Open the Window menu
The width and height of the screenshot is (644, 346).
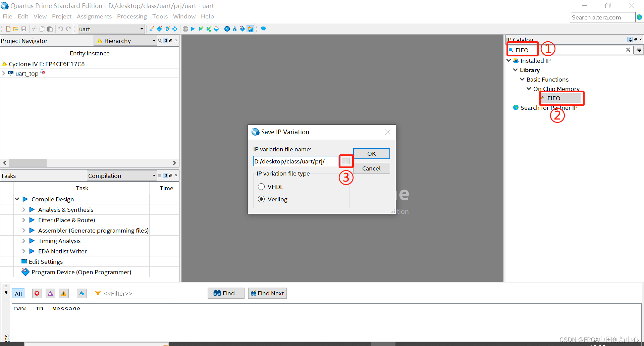[x=184, y=16]
